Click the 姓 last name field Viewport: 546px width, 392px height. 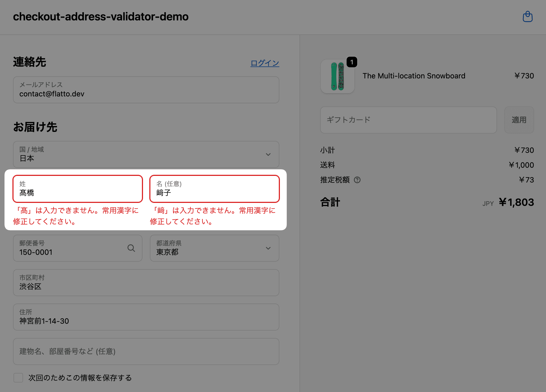[x=78, y=189]
